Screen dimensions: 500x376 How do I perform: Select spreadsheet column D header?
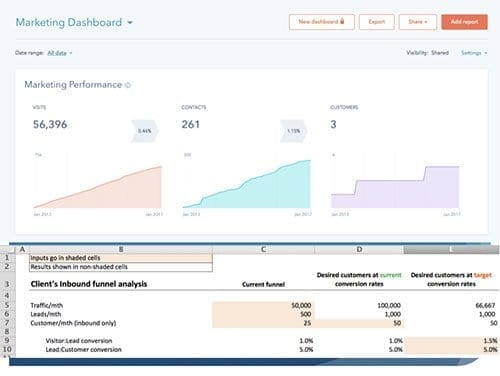(x=359, y=249)
